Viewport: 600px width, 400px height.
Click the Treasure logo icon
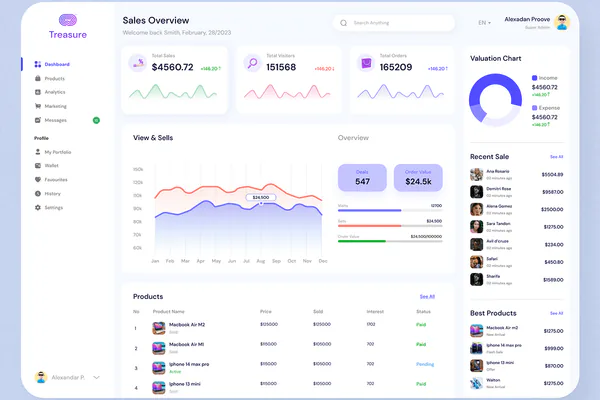pos(68,20)
